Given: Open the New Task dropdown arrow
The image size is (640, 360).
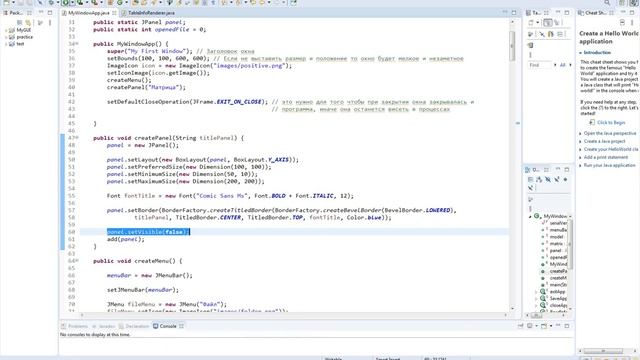Looking at the screenshot, I should click(538, 23).
